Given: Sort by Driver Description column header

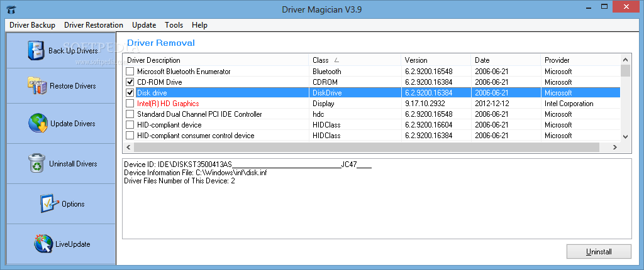Looking at the screenshot, I should pyautogui.click(x=216, y=60).
